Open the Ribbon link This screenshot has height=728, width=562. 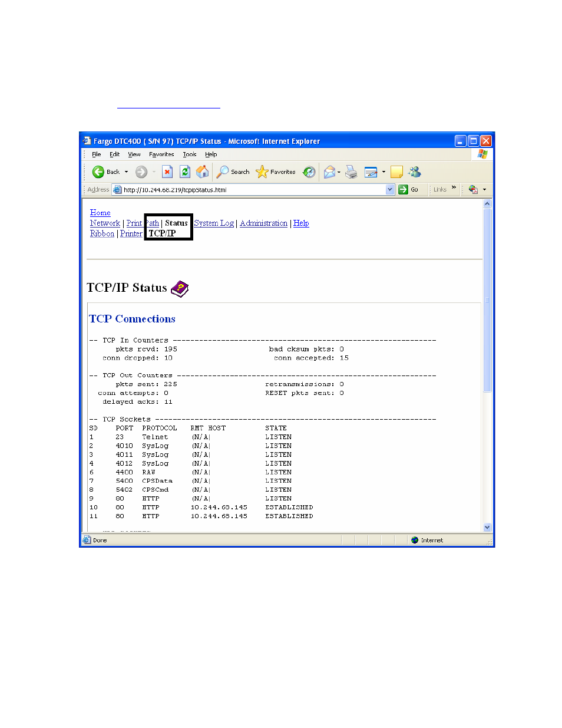coord(102,234)
